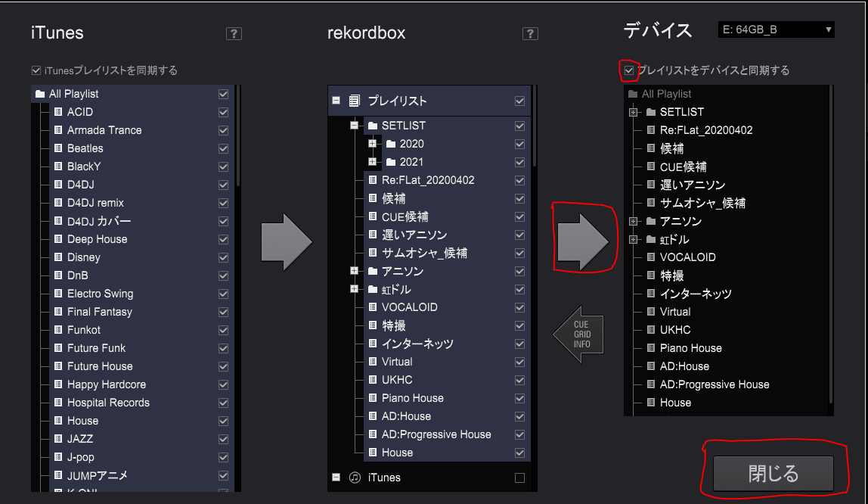Click the SETLIST folder icon in rekordbox

point(373,126)
